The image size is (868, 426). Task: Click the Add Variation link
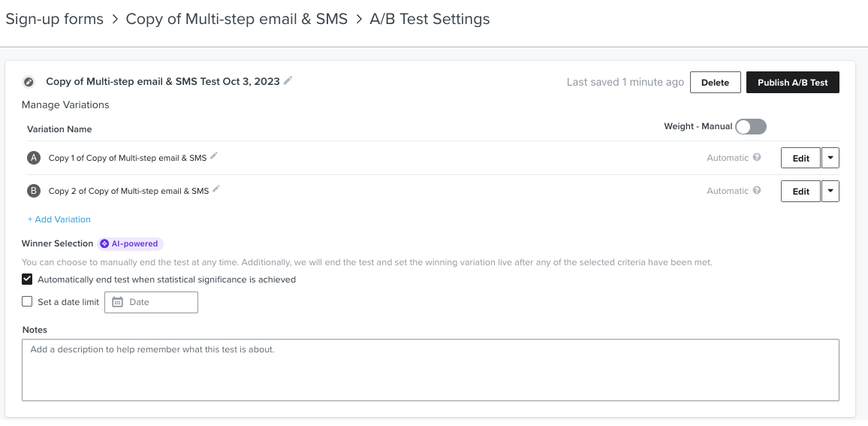[59, 219]
